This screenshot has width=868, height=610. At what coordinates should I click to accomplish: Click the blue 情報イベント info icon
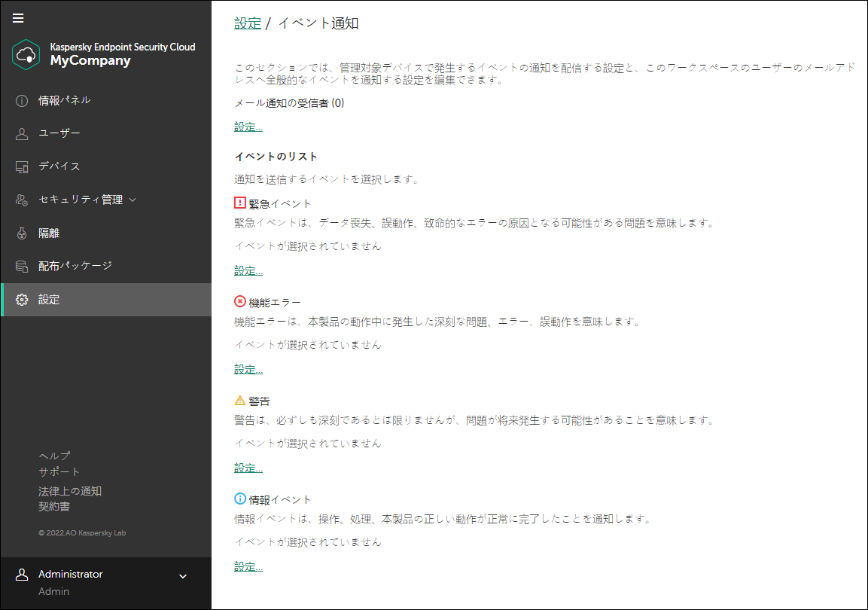pyautogui.click(x=239, y=498)
